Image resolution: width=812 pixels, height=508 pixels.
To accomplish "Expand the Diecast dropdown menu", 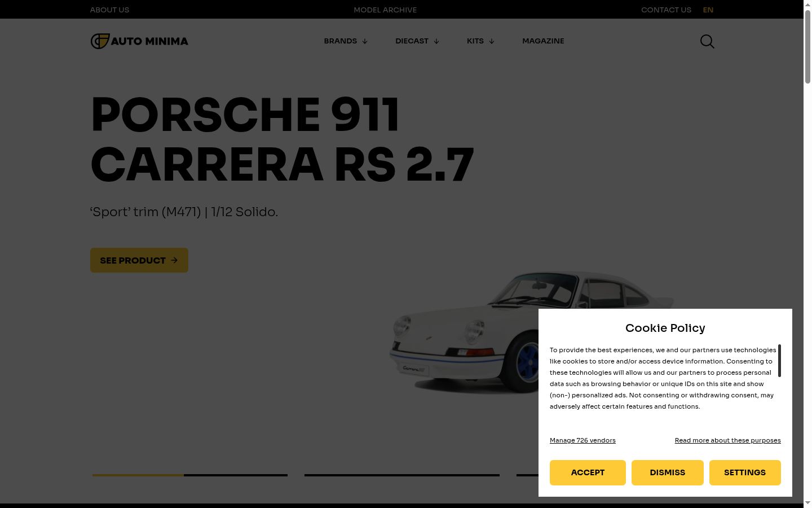I will click(x=417, y=41).
